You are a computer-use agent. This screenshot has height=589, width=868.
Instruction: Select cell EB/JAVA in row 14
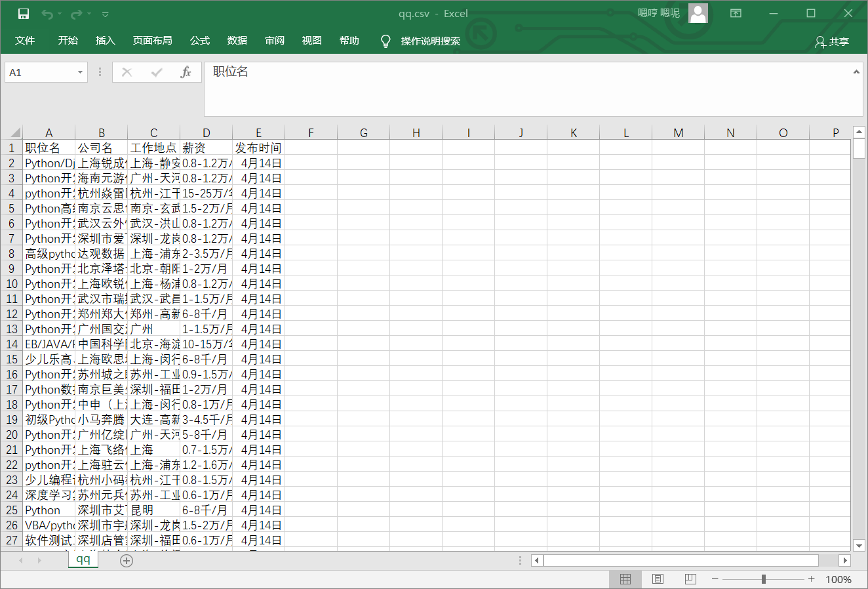pyautogui.click(x=49, y=344)
